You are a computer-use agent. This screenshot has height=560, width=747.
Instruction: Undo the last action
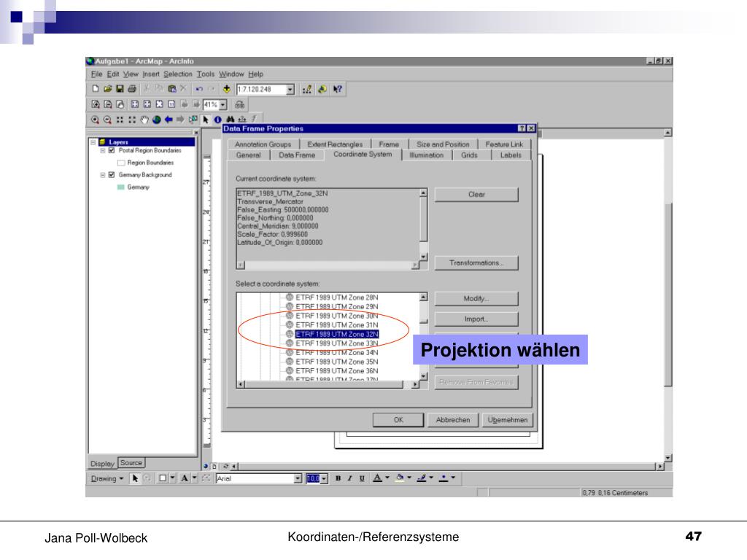[199, 89]
